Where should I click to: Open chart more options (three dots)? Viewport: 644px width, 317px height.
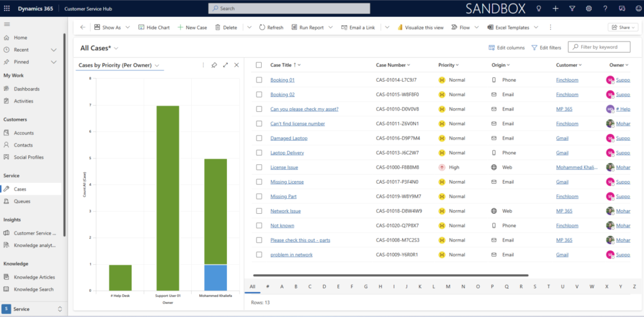(203, 65)
